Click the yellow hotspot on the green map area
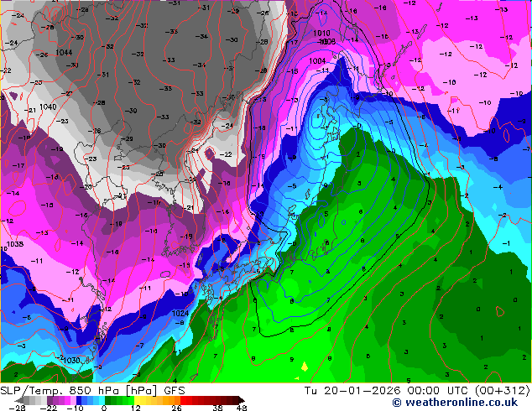This screenshot has width=532, height=411. click(305, 367)
